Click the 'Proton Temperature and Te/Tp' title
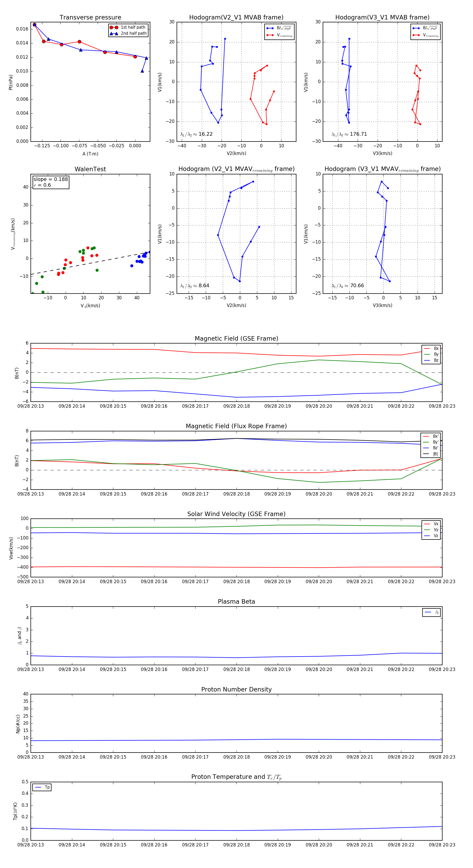473x868 pixels. point(236,777)
